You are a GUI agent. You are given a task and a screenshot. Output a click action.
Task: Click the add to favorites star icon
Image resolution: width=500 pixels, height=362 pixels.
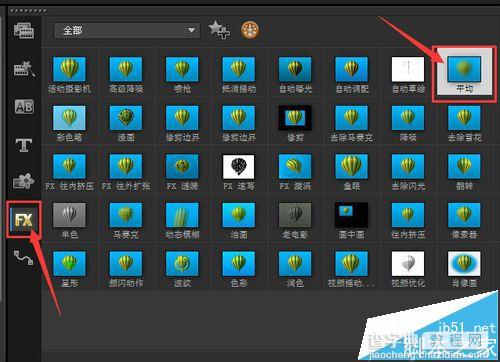click(x=219, y=30)
